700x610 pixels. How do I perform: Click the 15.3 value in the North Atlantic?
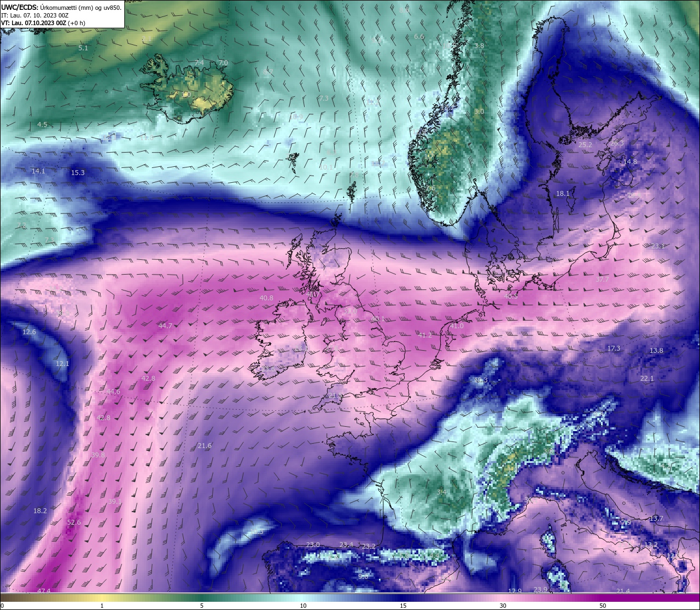click(x=78, y=173)
